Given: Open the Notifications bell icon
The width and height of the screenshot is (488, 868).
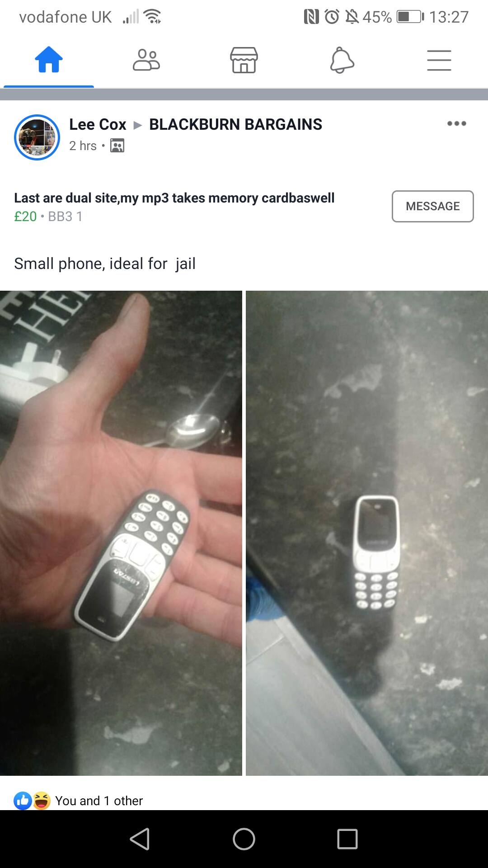Looking at the screenshot, I should [342, 60].
